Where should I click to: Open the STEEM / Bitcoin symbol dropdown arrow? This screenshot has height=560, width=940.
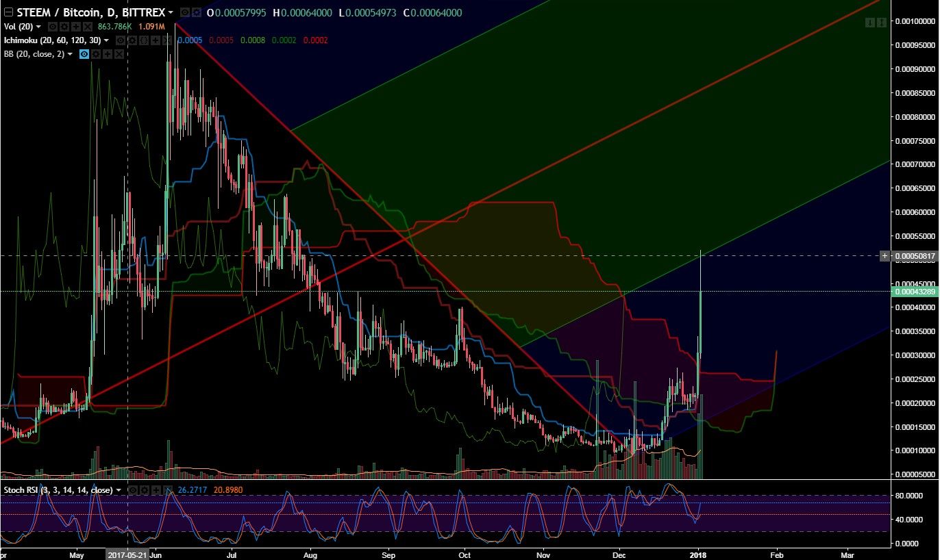click(171, 12)
